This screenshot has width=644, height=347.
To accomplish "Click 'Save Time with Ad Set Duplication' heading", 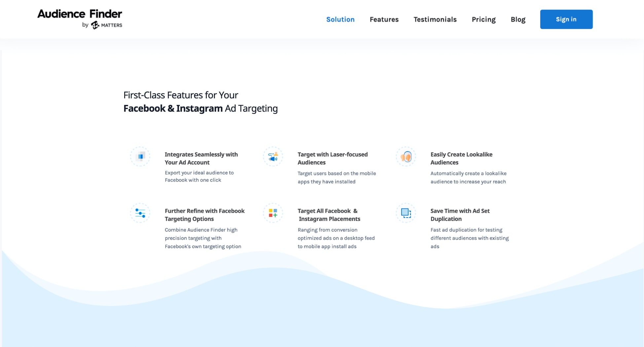I will (x=460, y=215).
